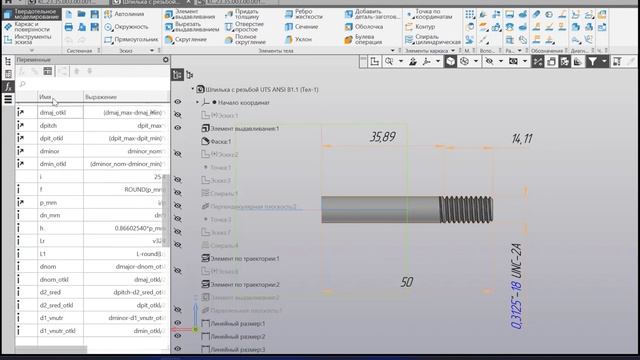Click the Выражение column header
640x360 pixels.
coord(126,97)
